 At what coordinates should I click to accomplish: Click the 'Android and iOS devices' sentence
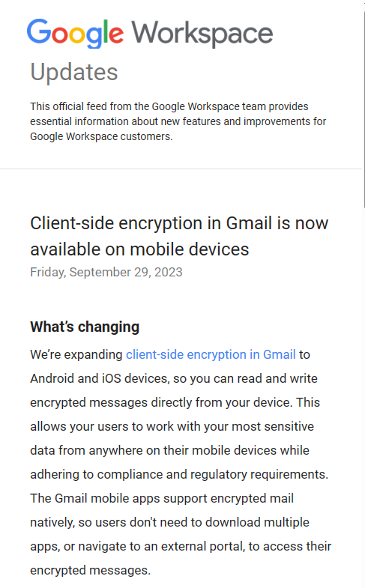[x=174, y=378]
